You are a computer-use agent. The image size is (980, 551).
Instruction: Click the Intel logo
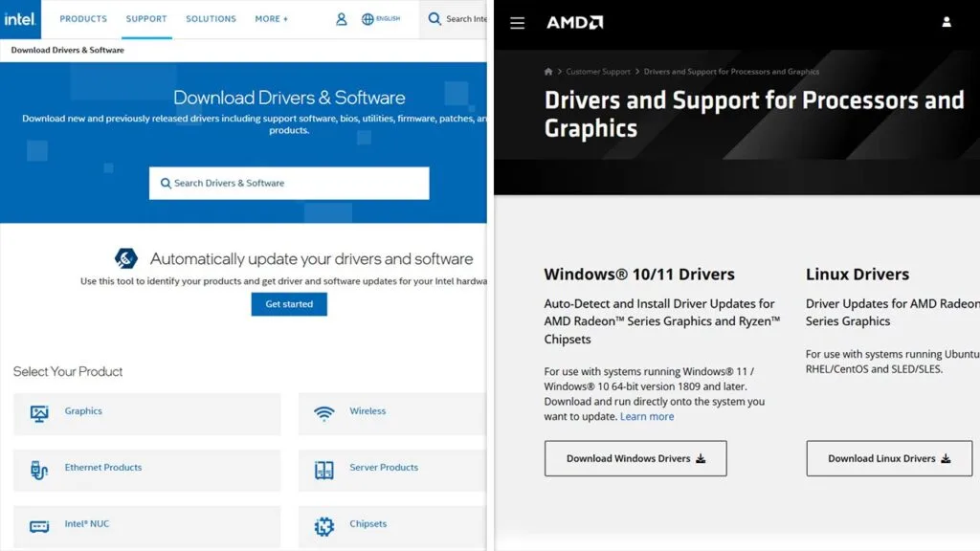[20, 19]
